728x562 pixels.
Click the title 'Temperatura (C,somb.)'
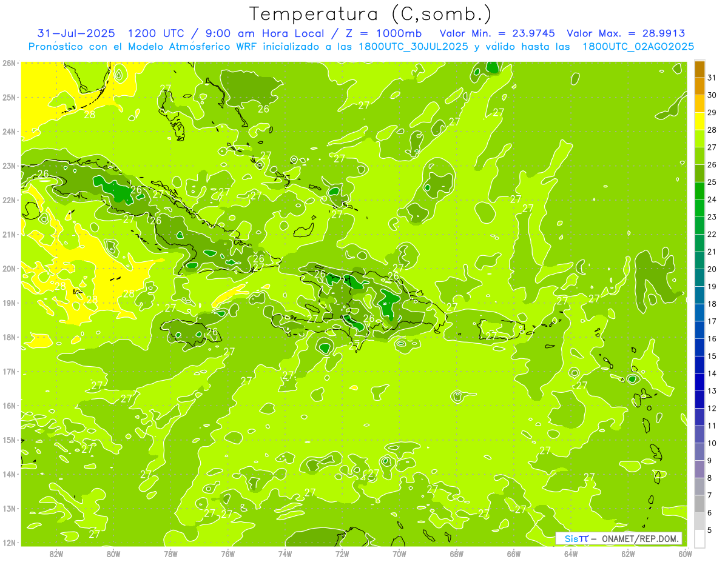371,15
